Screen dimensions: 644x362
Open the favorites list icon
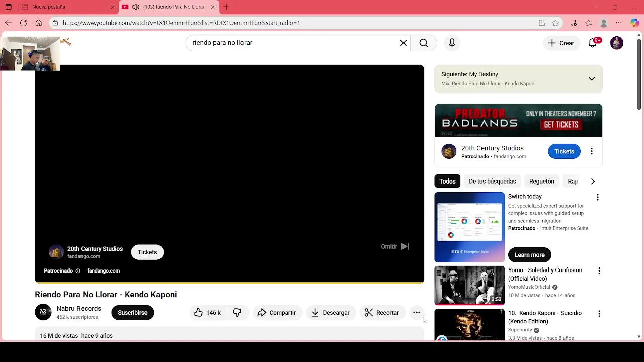589,23
